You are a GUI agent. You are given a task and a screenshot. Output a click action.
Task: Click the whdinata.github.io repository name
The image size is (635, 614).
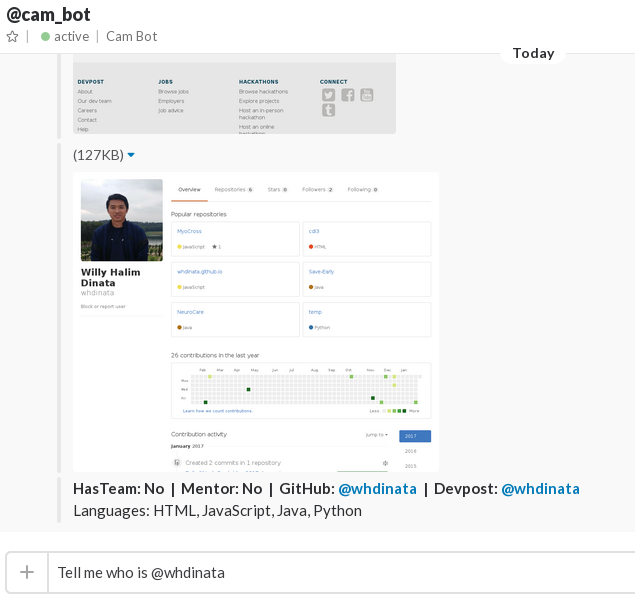200,272
